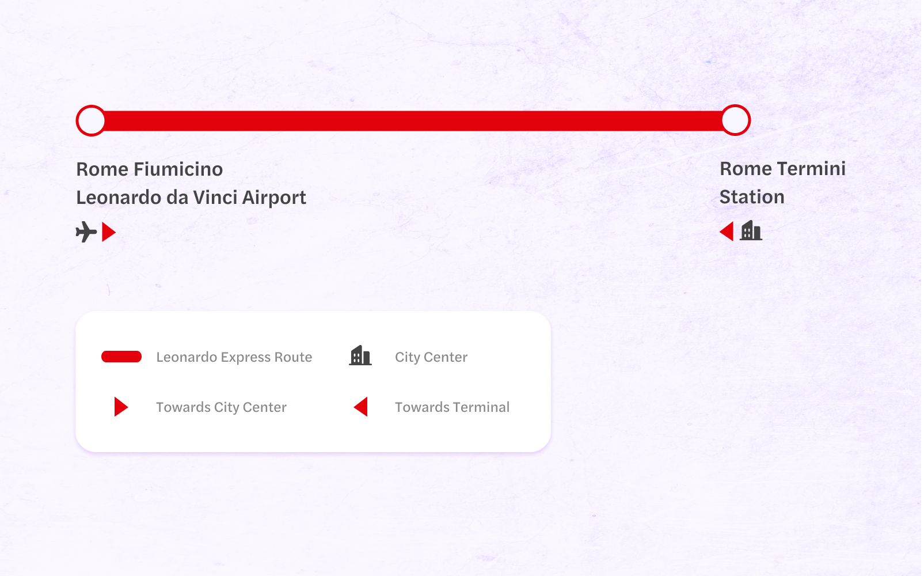The width and height of the screenshot is (924, 576).
Task: Click the Towards Terminal legend label
Action: click(453, 407)
